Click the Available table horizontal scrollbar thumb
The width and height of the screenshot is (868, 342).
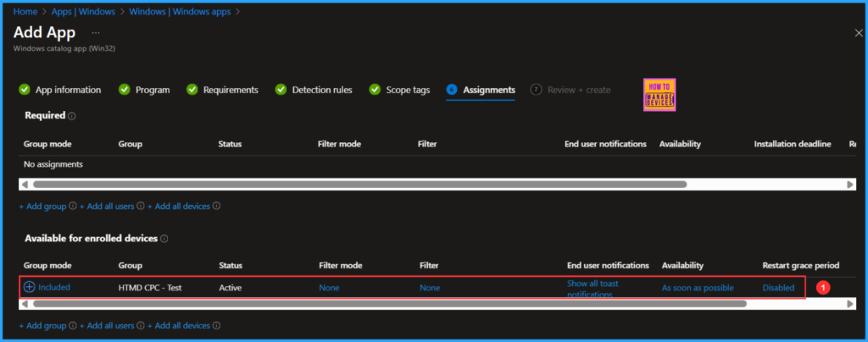tap(390, 304)
